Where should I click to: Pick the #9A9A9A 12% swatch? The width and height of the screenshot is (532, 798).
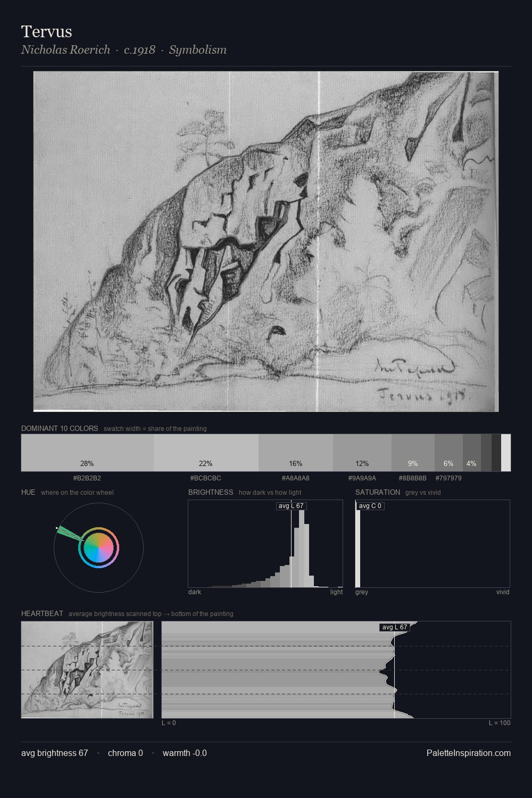pyautogui.click(x=362, y=453)
